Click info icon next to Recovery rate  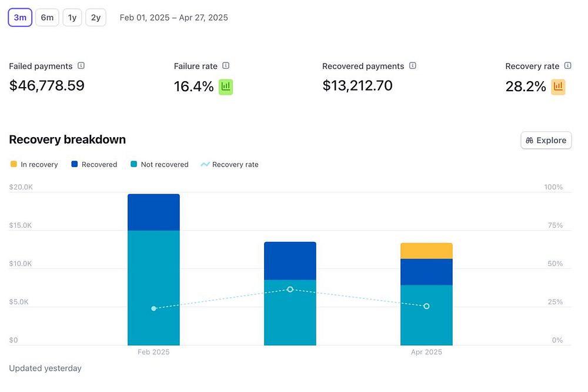568,66
